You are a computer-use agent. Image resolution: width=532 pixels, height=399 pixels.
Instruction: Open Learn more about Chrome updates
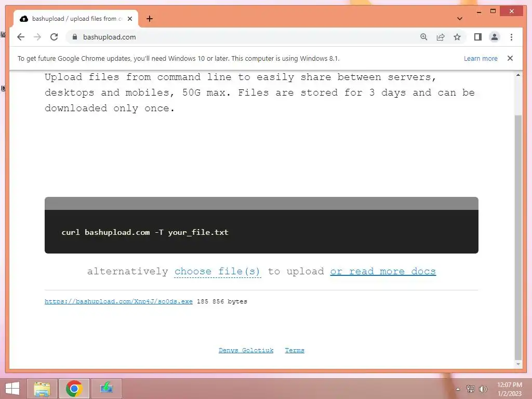(481, 58)
